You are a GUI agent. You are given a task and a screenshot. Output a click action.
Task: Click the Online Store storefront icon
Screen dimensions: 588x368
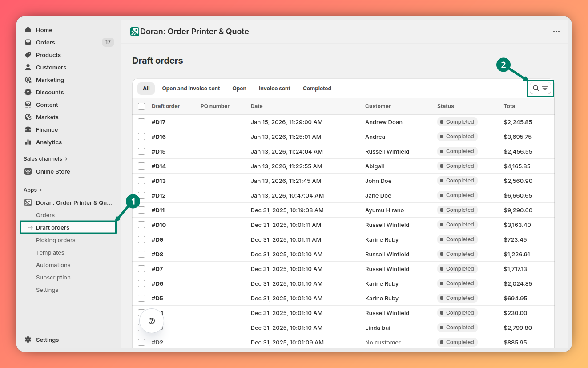28,171
